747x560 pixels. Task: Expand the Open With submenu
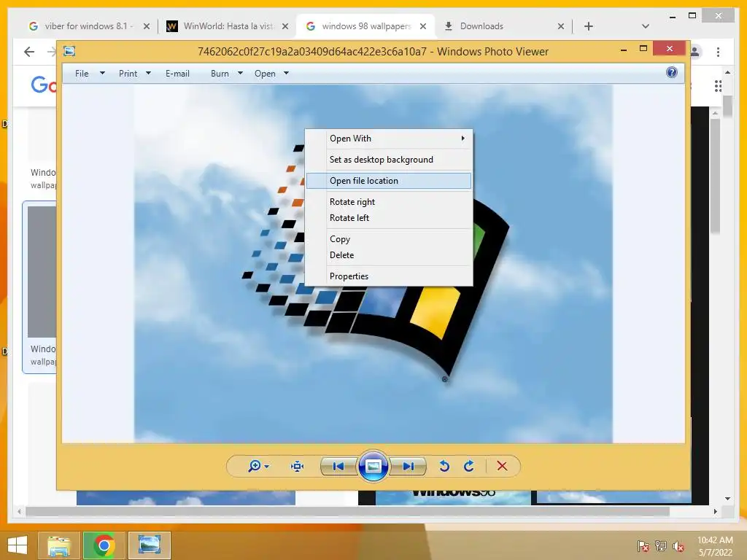point(389,138)
